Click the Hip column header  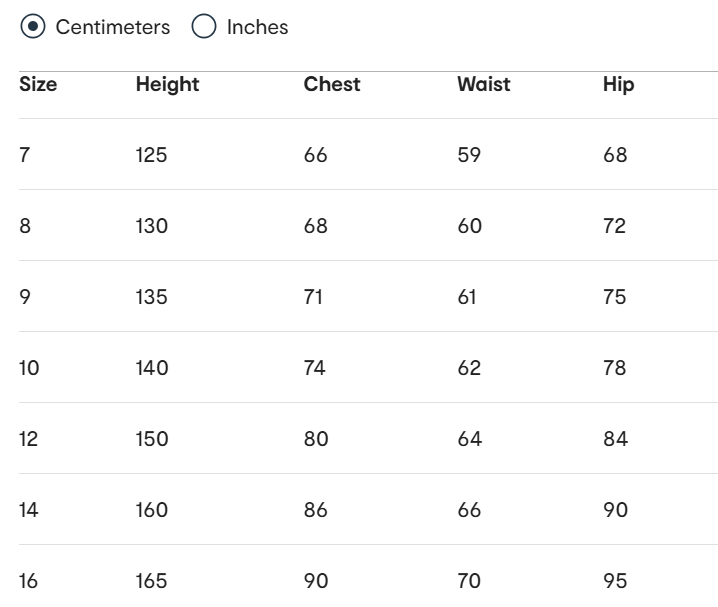618,85
